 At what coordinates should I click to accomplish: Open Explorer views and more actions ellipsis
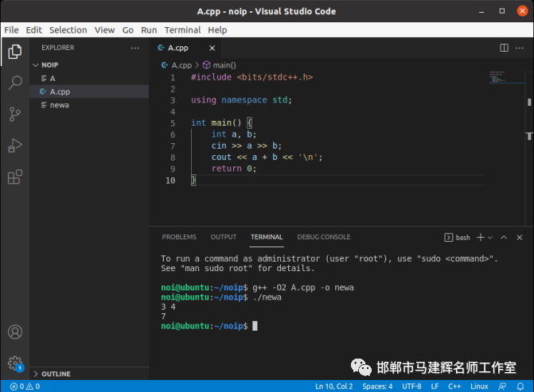click(x=134, y=48)
